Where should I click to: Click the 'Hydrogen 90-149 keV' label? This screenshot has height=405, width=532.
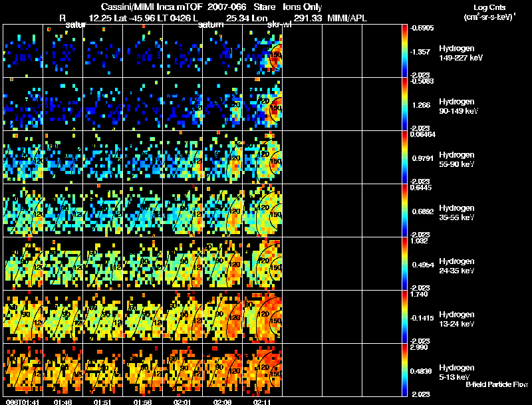pos(458,106)
